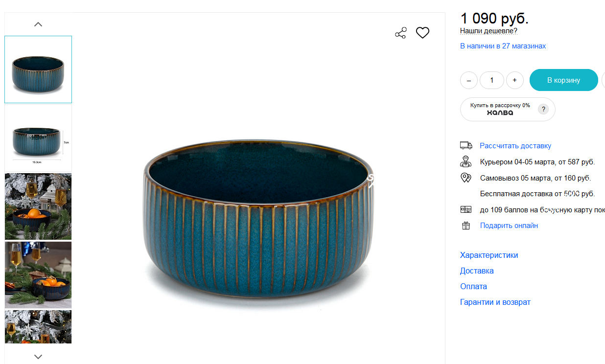Show more thumbnails with the down chevron

pyautogui.click(x=38, y=356)
